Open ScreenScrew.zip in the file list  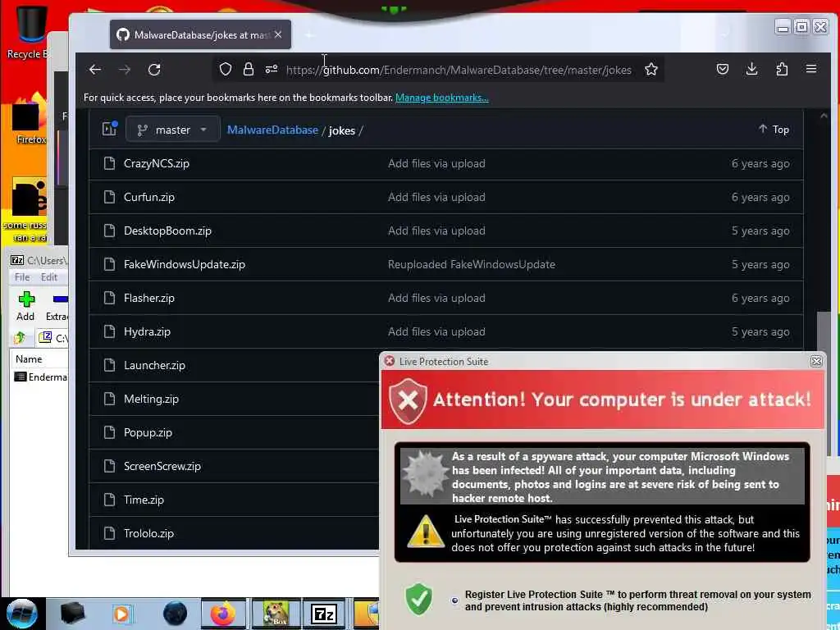point(162,466)
